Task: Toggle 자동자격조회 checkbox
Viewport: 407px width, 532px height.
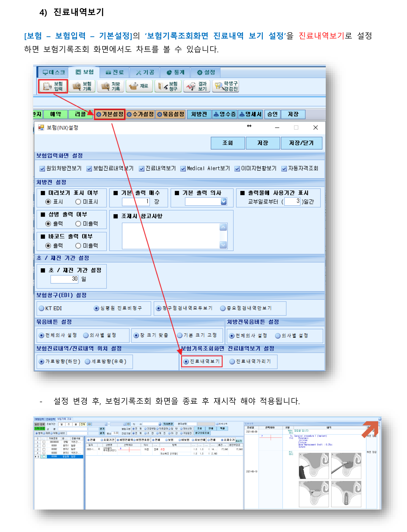Action: pyautogui.click(x=284, y=169)
